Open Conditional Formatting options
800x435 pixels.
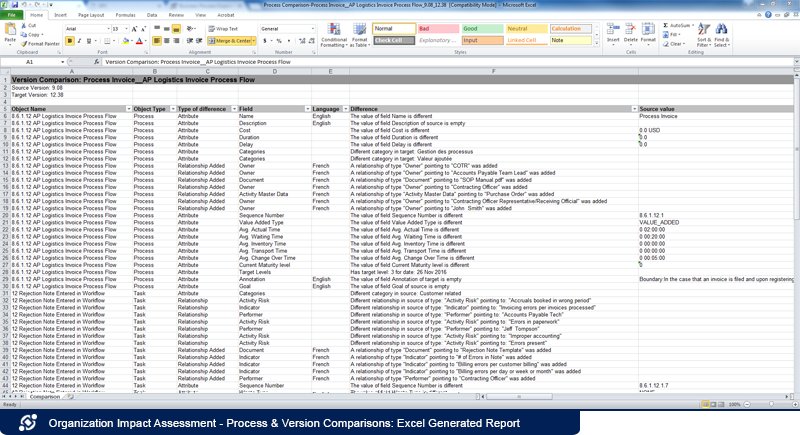tap(334, 36)
